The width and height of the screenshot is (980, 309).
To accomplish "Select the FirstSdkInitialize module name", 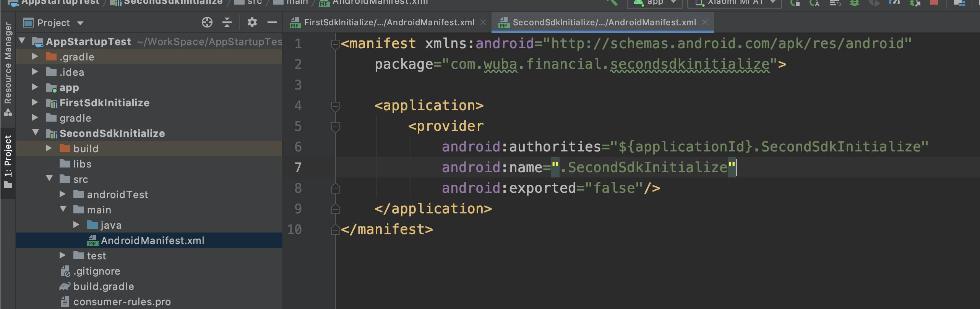I will click(104, 103).
